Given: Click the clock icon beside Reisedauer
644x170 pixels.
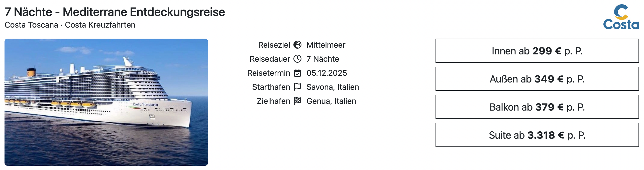Looking at the screenshot, I should tap(297, 59).
